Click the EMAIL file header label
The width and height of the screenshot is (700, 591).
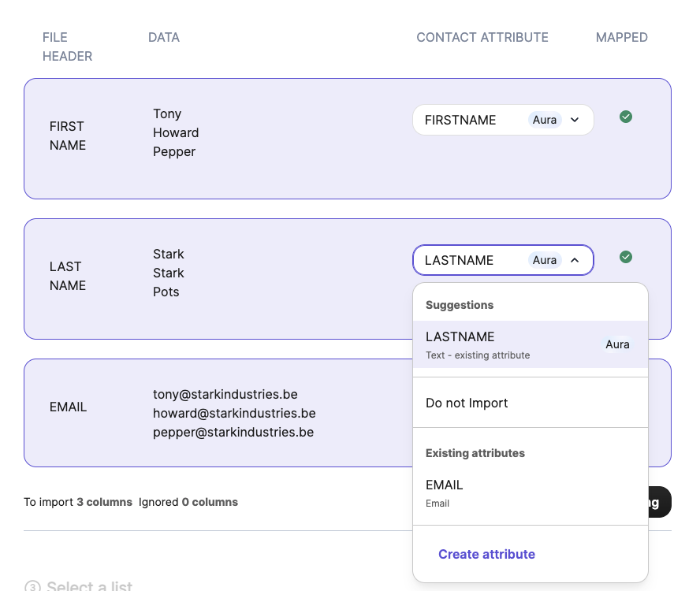coord(68,407)
